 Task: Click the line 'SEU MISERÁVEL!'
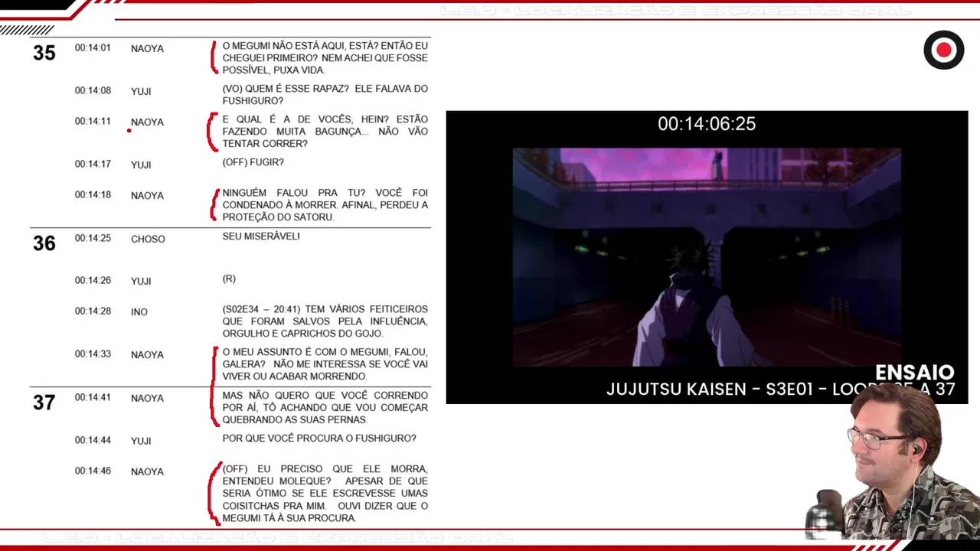pyautogui.click(x=261, y=236)
